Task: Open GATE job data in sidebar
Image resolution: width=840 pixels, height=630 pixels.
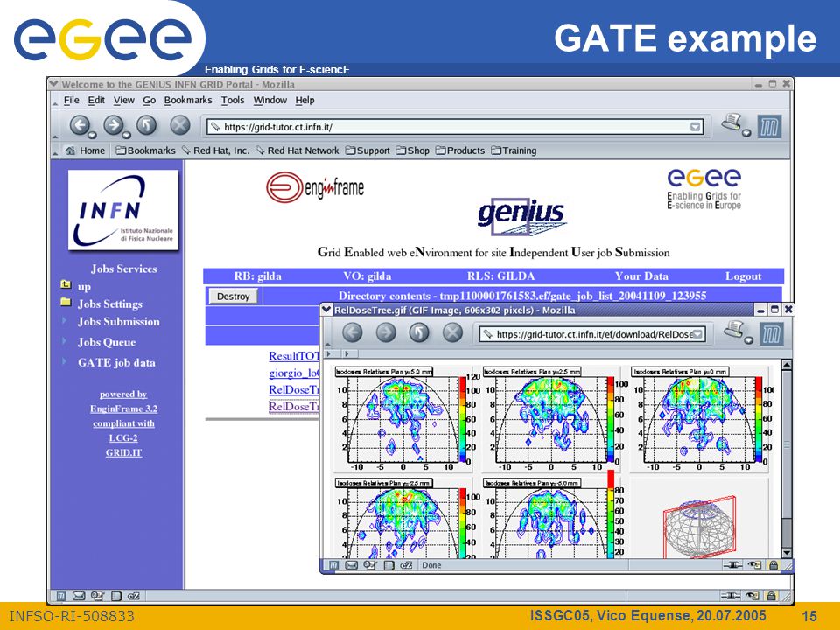Action: click(116, 362)
